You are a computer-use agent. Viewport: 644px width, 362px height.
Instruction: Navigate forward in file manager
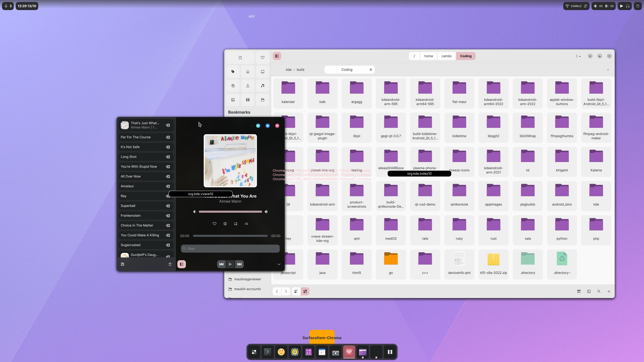tap(286, 291)
